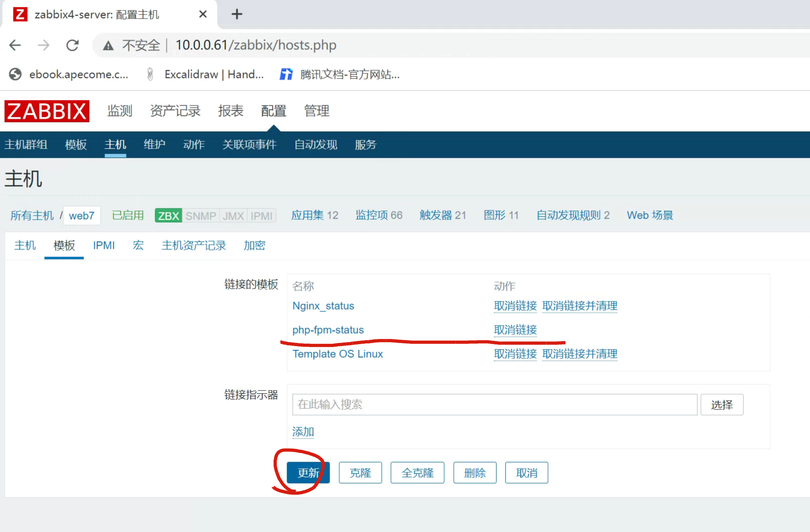Click the not-secure warning icon
Viewport: 810px width, 532px height.
[108, 46]
